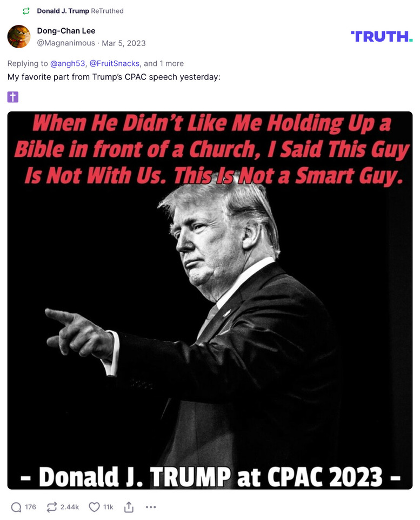
Task: Open Donald J. Trump's profile link
Action: [x=63, y=10]
